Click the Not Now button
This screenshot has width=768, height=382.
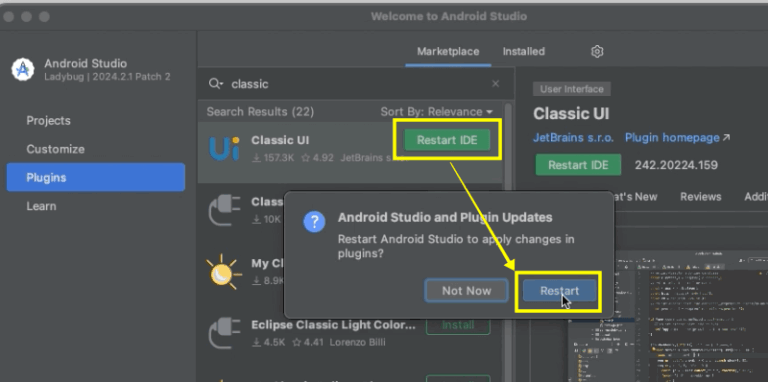[466, 291]
